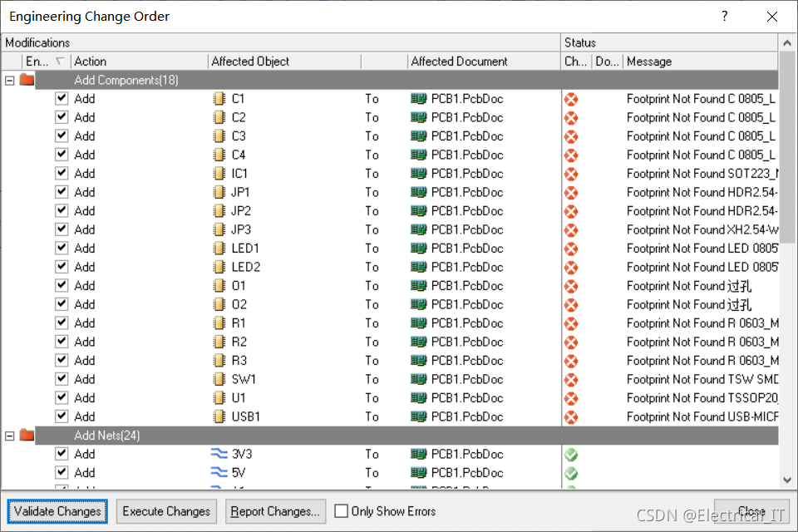Open Report Changes dialog
This screenshot has height=532, width=798.
point(275,511)
